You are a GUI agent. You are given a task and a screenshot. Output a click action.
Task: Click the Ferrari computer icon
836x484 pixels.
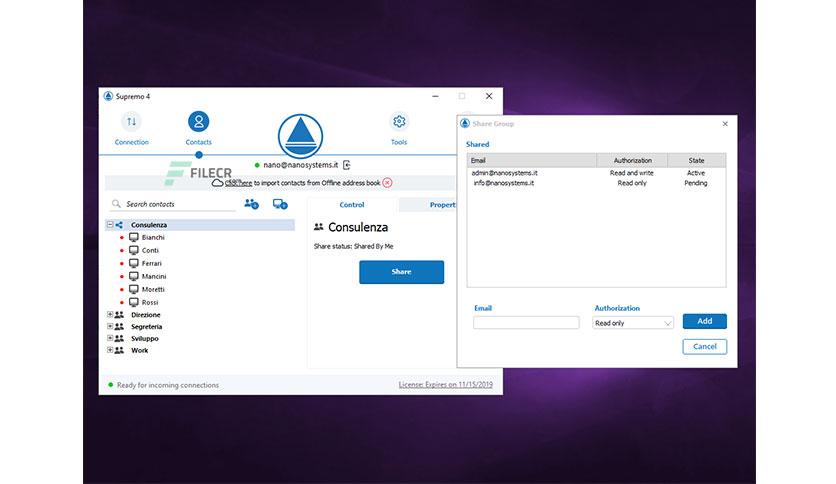click(134, 263)
